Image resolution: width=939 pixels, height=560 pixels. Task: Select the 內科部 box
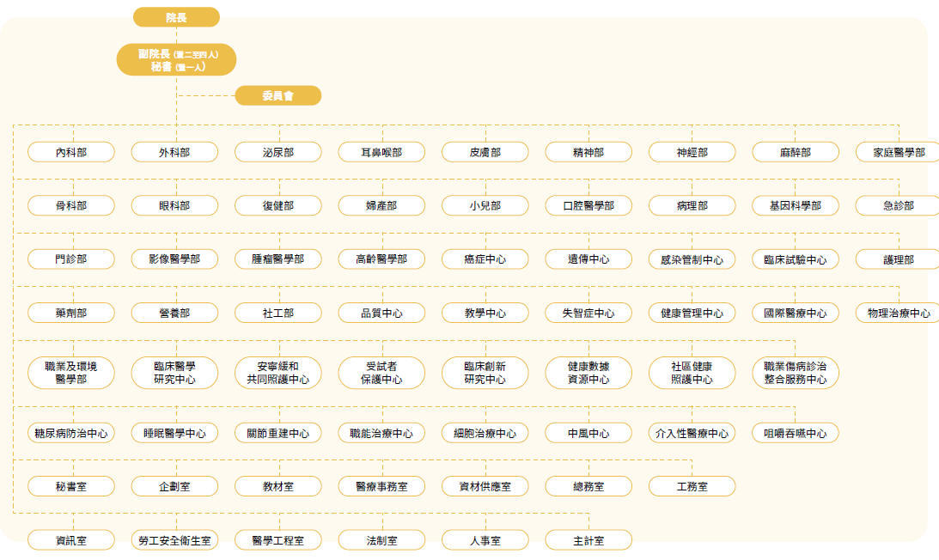click(71, 152)
